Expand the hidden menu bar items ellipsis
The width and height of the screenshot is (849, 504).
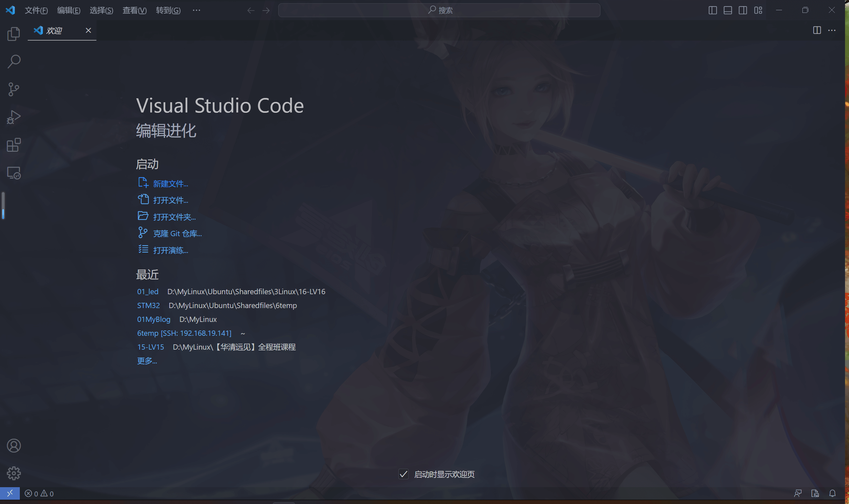196,10
